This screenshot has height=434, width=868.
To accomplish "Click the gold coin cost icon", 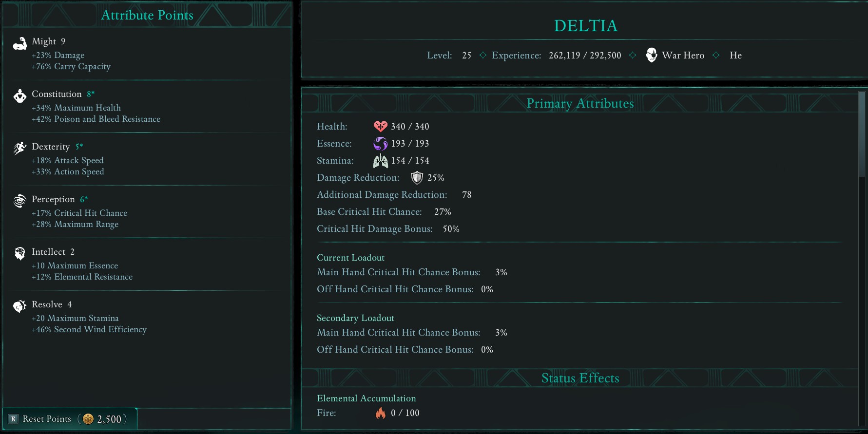I will click(x=88, y=419).
